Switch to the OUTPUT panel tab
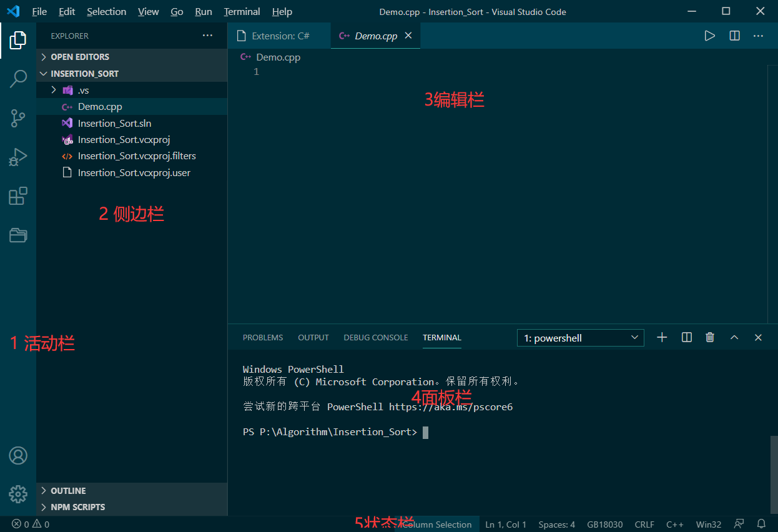 point(313,337)
